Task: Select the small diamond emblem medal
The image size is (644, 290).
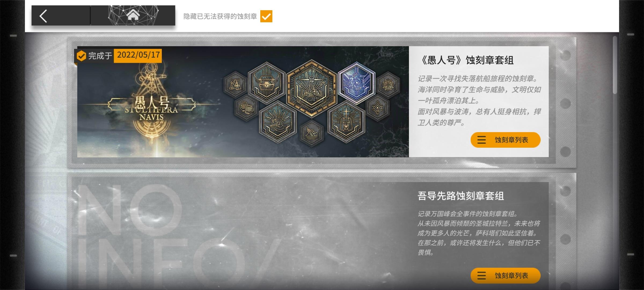Action: [377, 108]
